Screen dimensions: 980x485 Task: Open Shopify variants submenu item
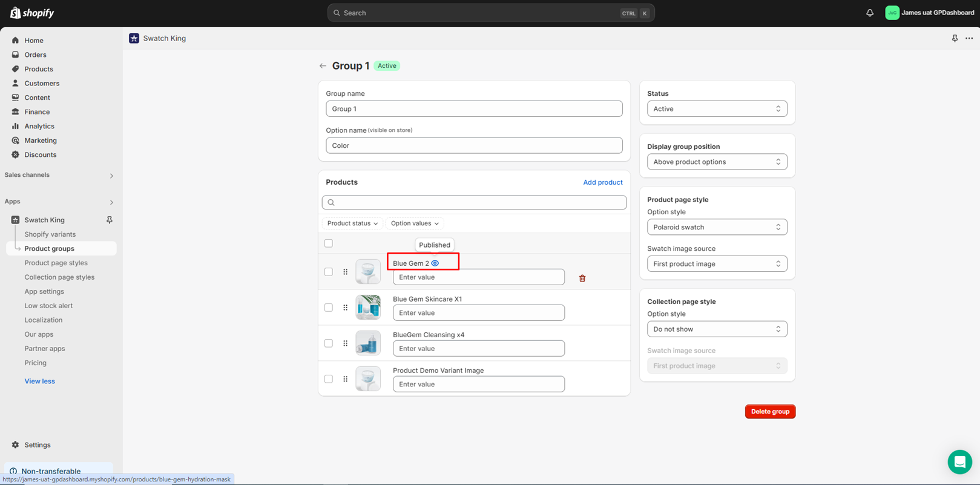(x=50, y=234)
